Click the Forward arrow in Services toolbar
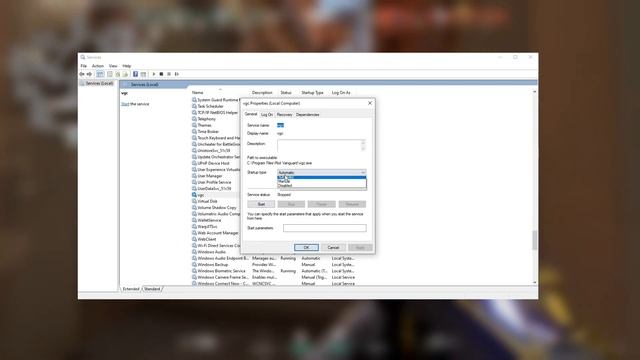 pyautogui.click(x=89, y=74)
